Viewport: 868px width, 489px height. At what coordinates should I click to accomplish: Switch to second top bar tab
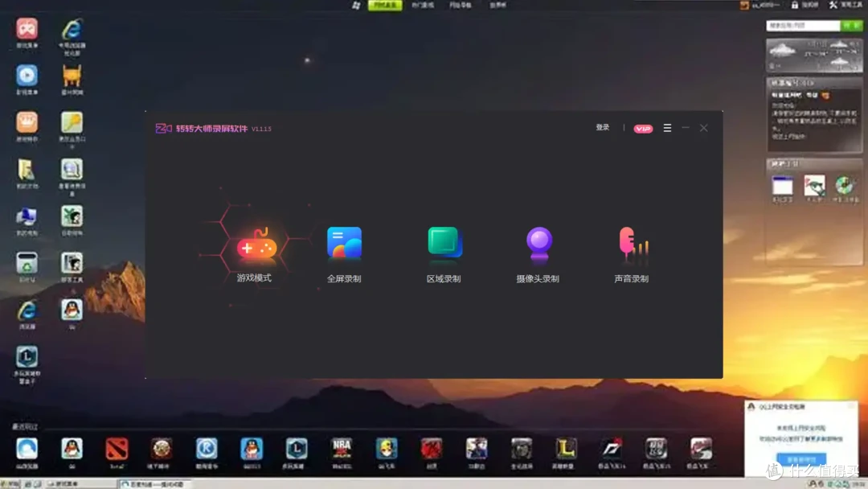423,5
